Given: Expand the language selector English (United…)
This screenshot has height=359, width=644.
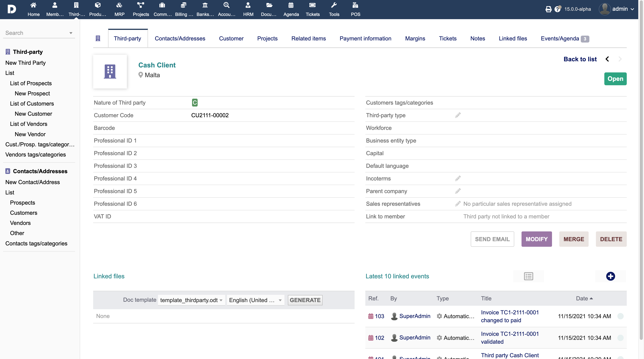Looking at the screenshot, I should (255, 300).
